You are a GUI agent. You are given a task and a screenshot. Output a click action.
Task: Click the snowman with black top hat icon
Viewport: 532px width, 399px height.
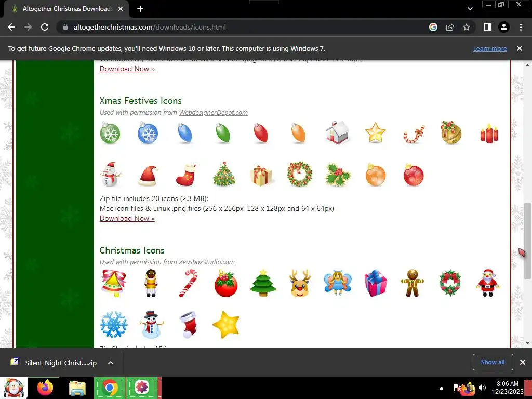click(x=151, y=324)
